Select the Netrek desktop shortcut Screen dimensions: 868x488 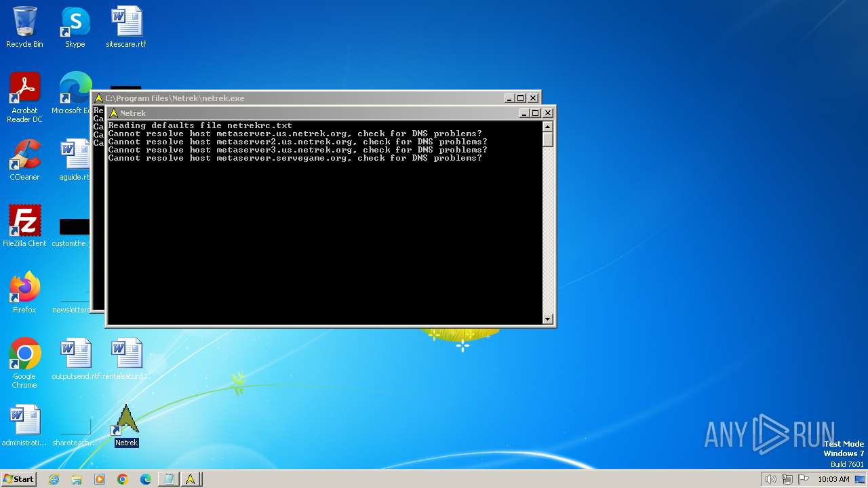126,426
